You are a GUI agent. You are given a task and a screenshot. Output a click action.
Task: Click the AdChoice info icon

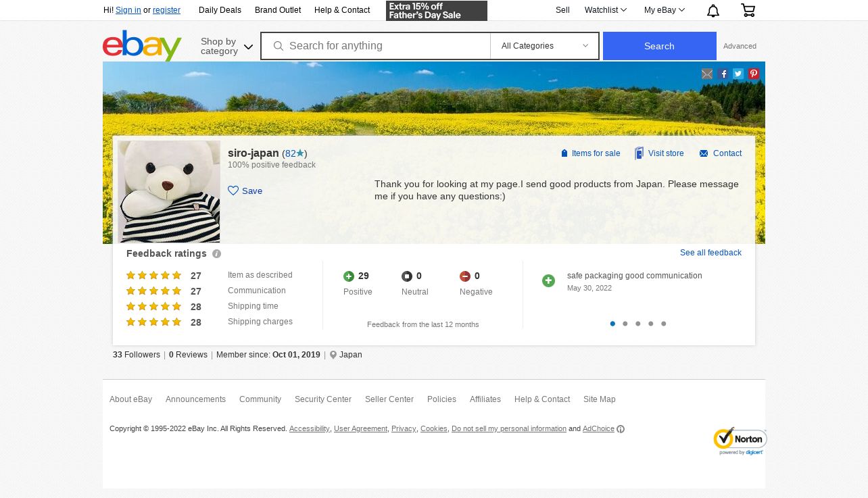coord(621,429)
